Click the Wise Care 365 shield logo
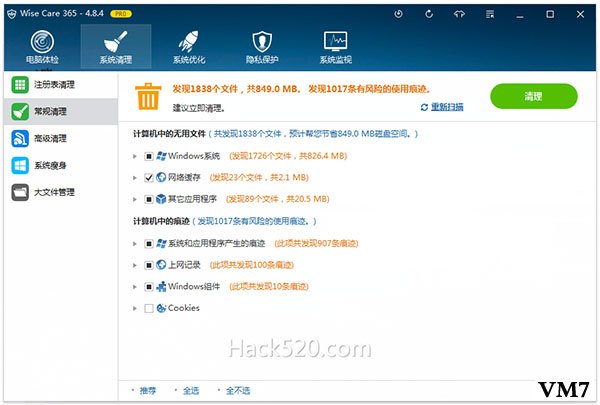 click(x=12, y=14)
